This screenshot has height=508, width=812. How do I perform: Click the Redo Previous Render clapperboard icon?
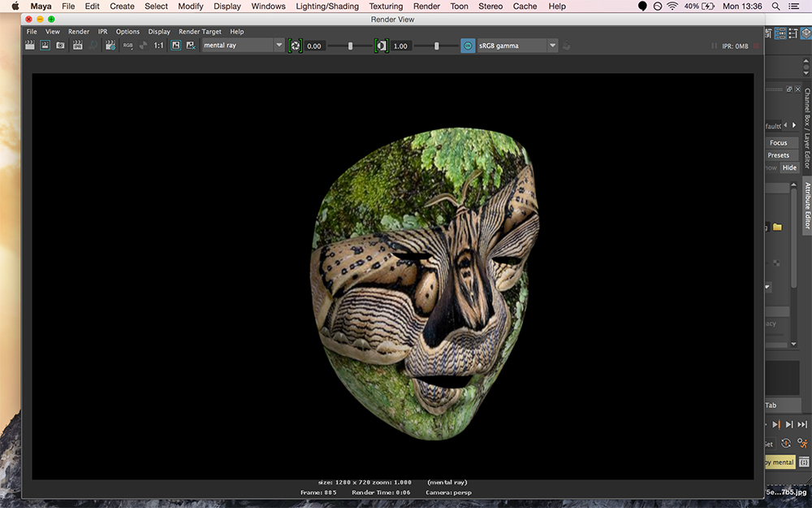[x=30, y=46]
